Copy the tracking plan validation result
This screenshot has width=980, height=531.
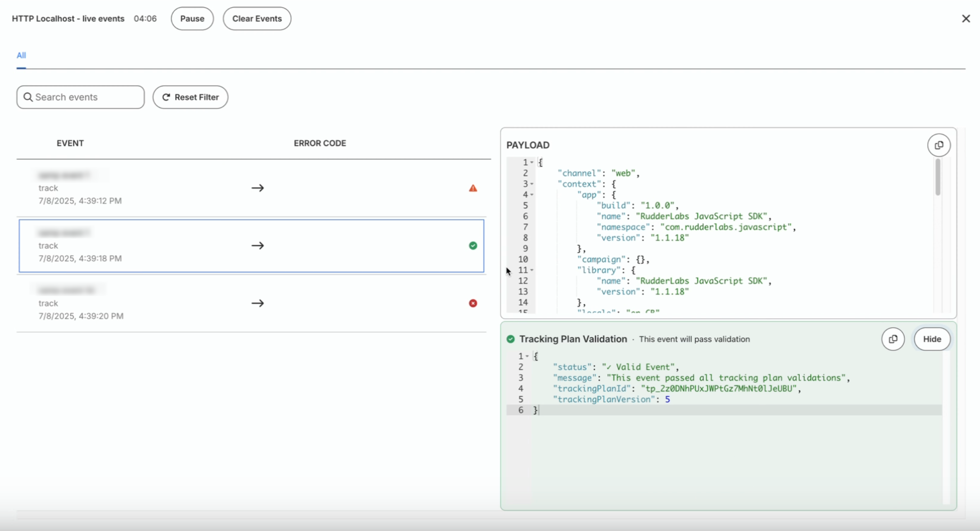coord(893,339)
